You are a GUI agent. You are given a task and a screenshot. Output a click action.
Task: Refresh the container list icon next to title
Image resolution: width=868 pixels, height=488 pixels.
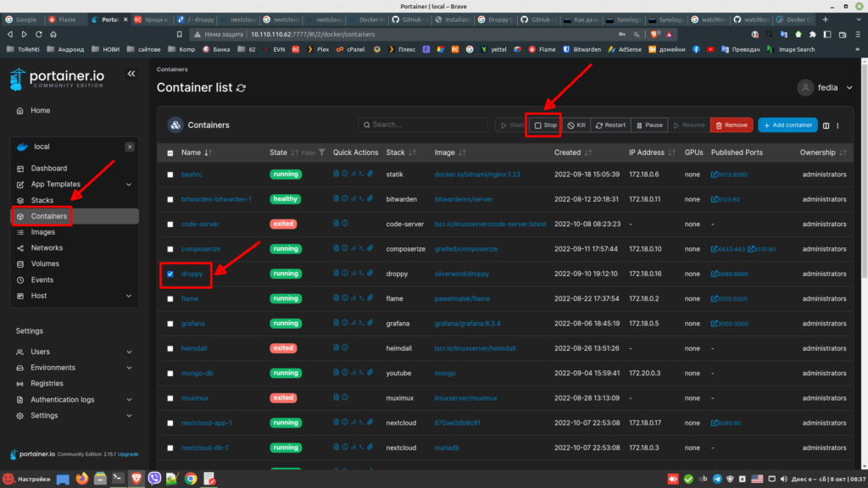tap(241, 88)
